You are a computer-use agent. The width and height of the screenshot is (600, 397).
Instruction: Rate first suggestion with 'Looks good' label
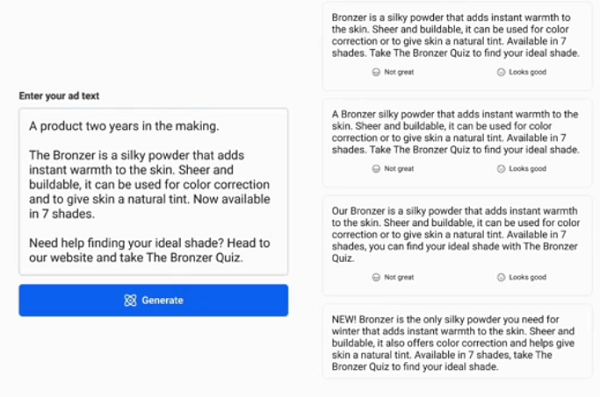point(527,72)
